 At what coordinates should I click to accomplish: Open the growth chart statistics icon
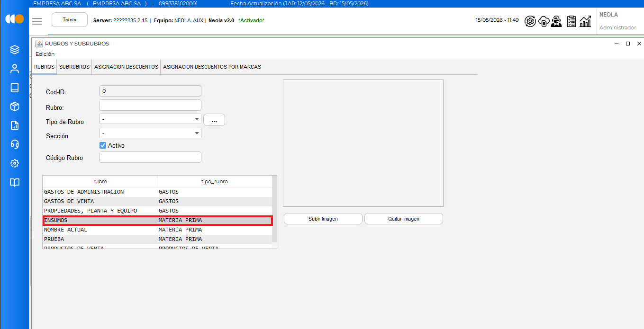(x=586, y=21)
